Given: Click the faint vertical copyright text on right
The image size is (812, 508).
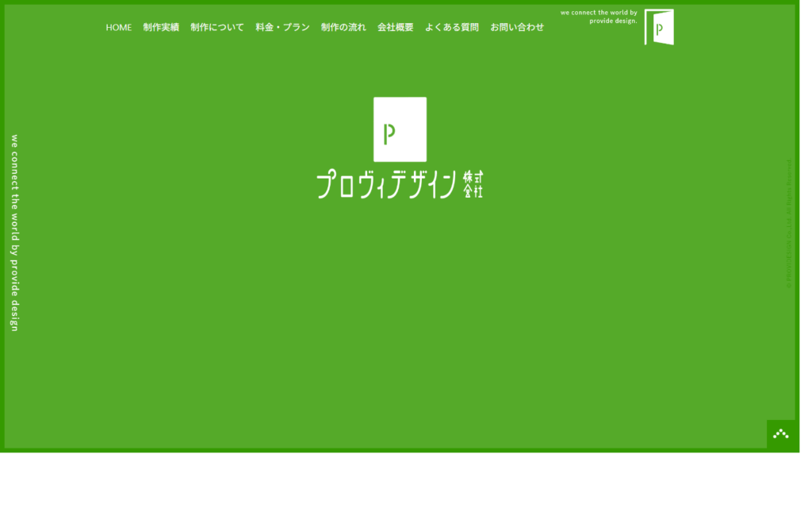Looking at the screenshot, I should [789, 224].
